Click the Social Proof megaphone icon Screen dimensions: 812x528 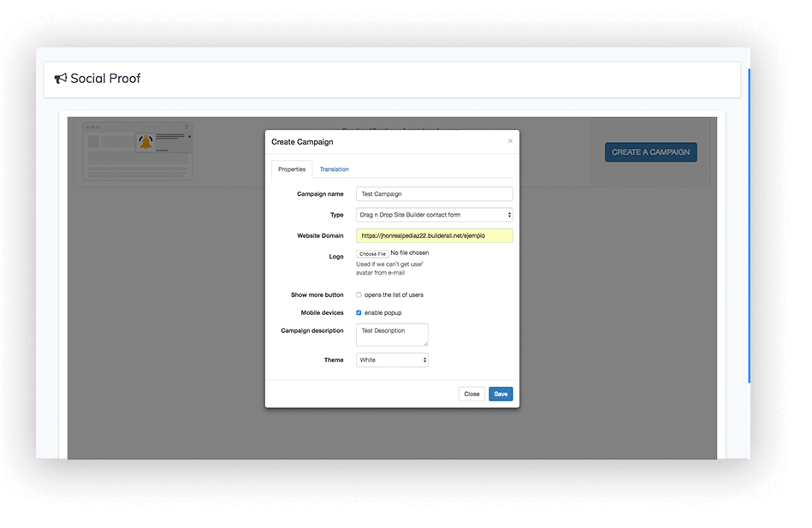[x=60, y=79]
